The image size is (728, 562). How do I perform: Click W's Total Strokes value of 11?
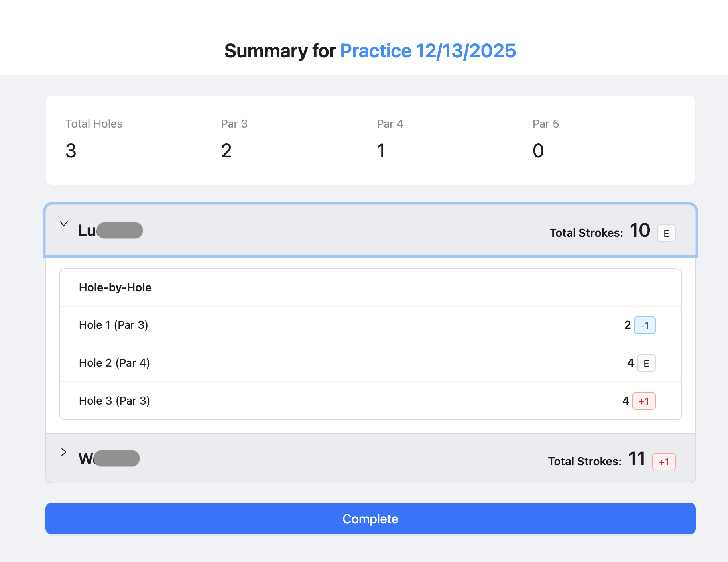(x=637, y=459)
